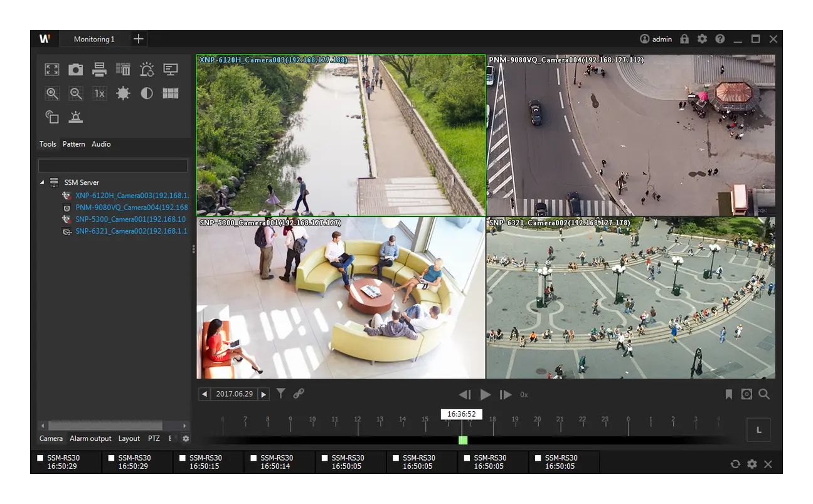813x504 pixels.
Task: Open the gear icon beside the PTZ tab
Action: click(x=186, y=439)
